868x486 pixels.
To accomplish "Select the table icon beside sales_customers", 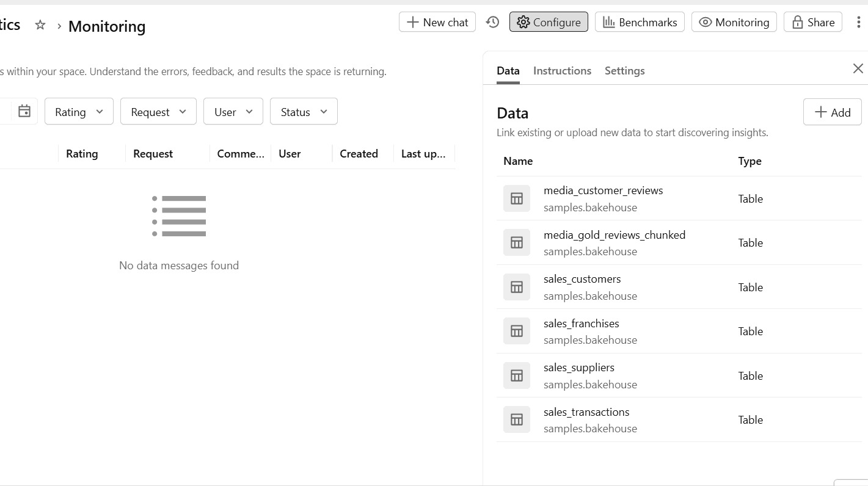I will click(x=516, y=287).
